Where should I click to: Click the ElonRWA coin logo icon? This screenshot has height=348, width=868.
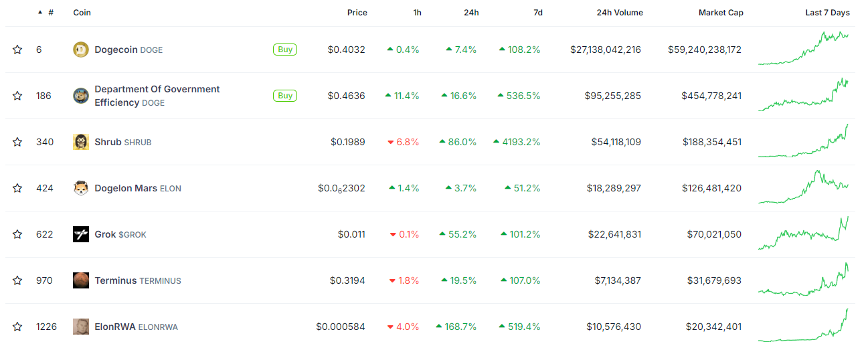(80, 327)
